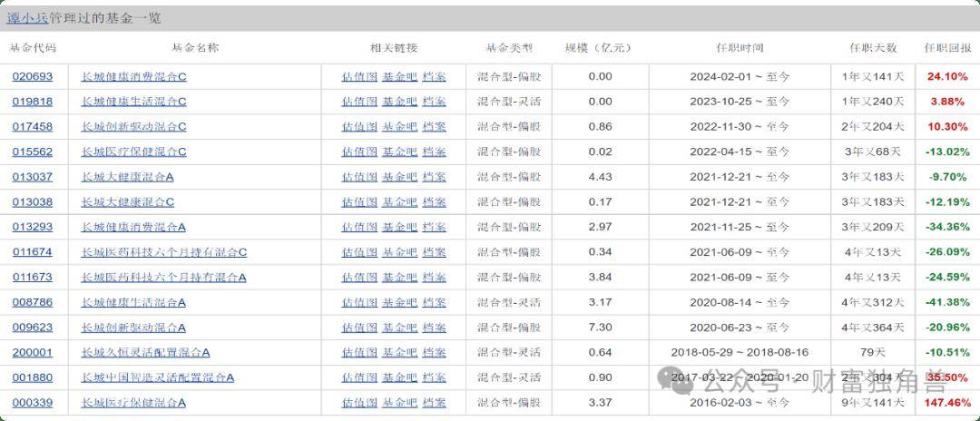The width and height of the screenshot is (980, 421).
Task: Open fund 长城医疗保健混合A
Action: [133, 403]
